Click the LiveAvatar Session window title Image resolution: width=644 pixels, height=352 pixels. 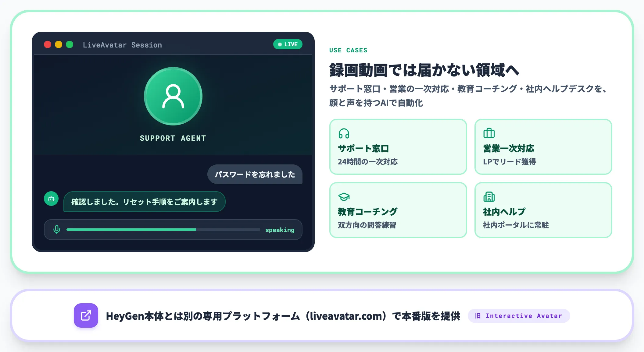pyautogui.click(x=122, y=45)
